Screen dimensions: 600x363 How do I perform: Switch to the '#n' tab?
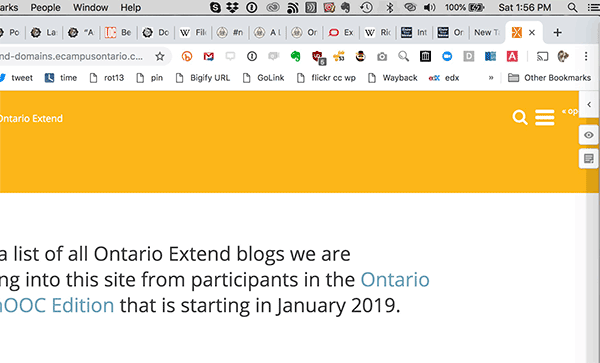click(230, 33)
